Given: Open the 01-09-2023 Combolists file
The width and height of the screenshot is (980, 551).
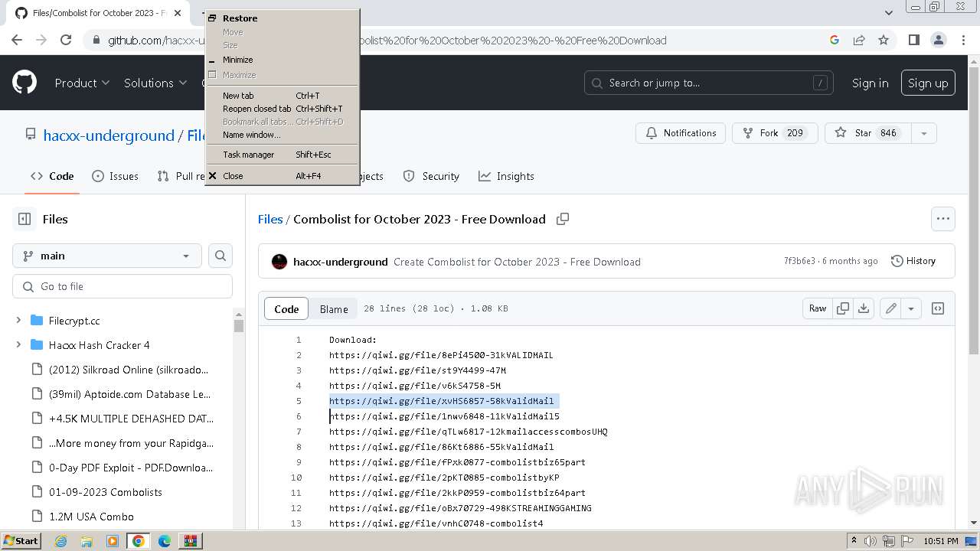Looking at the screenshot, I should click(106, 492).
